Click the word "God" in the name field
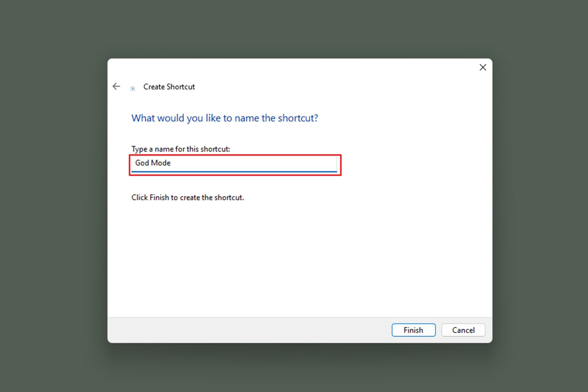The width and height of the screenshot is (588, 392). coord(142,163)
